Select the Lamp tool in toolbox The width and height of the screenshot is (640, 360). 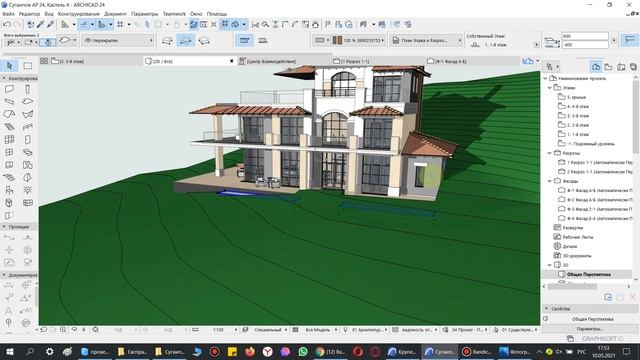click(x=27, y=190)
